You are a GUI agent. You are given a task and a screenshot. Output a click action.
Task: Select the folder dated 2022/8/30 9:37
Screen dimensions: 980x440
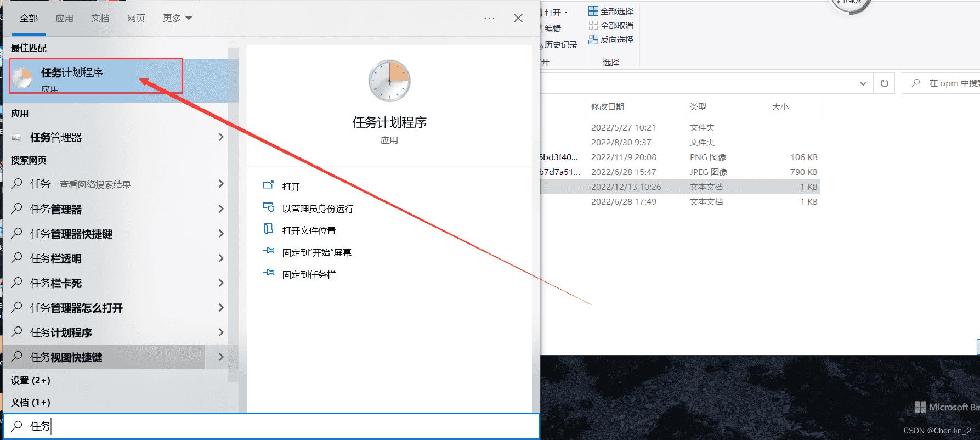pyautogui.click(x=680, y=142)
